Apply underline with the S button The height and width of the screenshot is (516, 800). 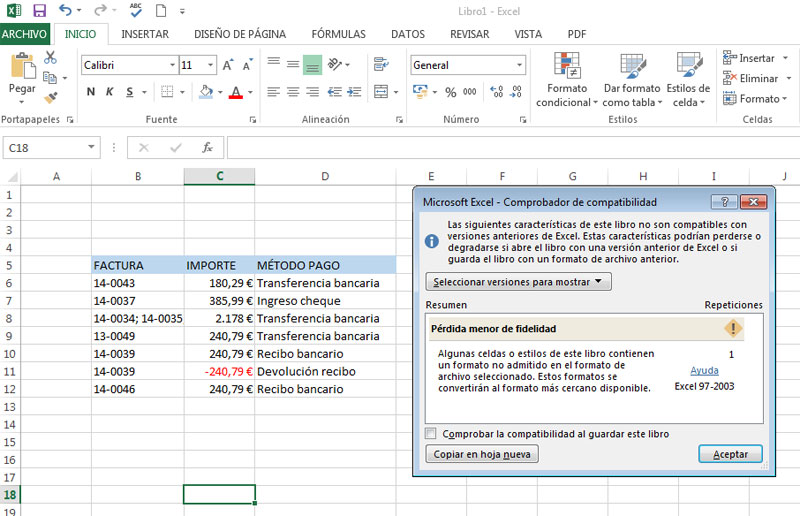[130, 92]
